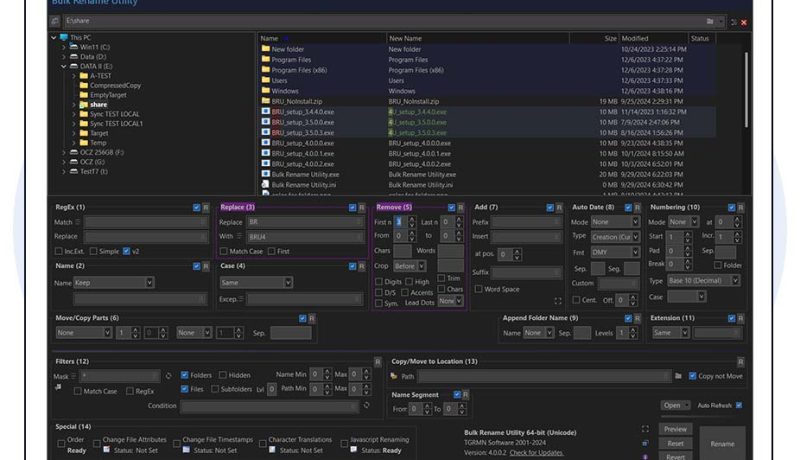This screenshot has width=800, height=460.
Task: Increase the First n stepper value
Action: coord(412,219)
